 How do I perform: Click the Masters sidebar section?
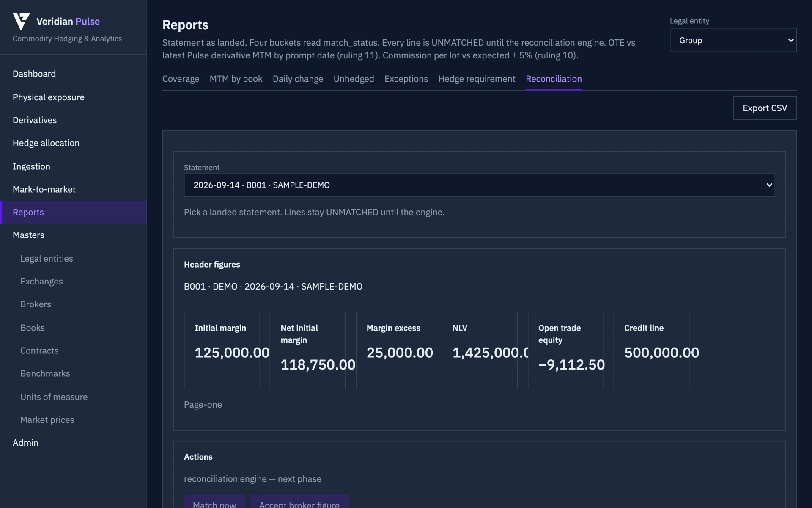[x=74, y=235]
